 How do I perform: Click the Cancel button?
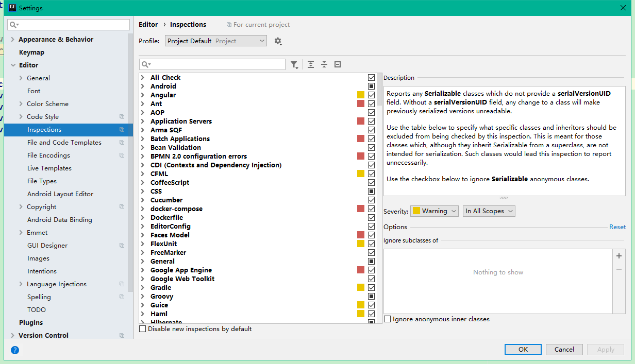pos(564,350)
